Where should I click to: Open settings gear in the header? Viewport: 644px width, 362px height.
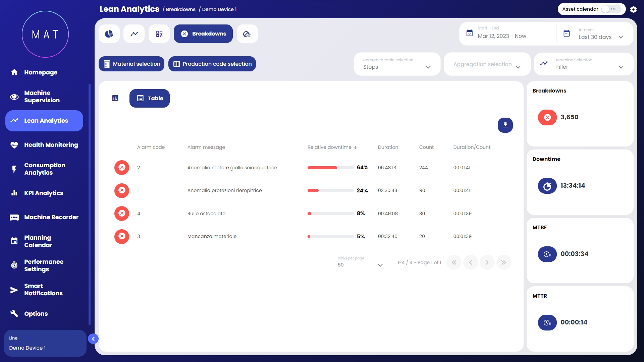(633, 9)
